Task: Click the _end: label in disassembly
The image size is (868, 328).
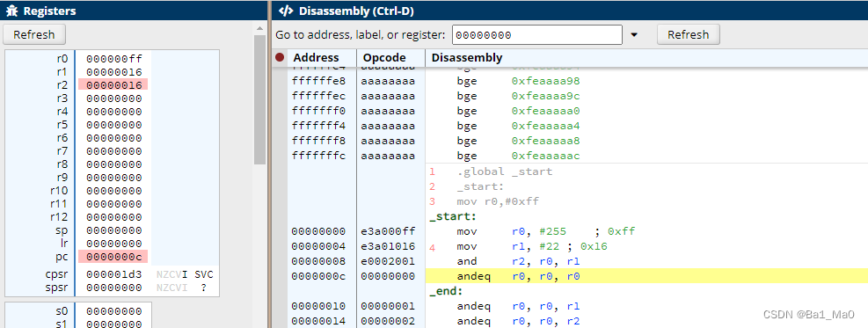Action: pyautogui.click(x=446, y=291)
